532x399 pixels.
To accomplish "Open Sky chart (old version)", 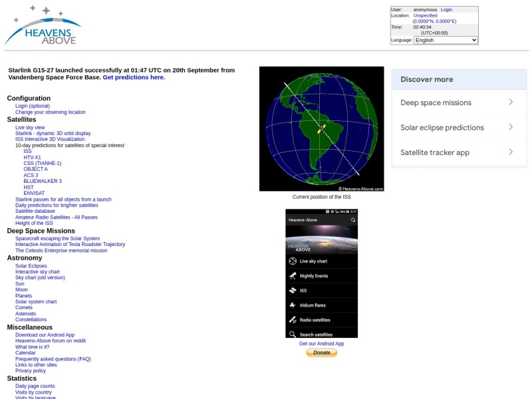I will coord(40,277).
